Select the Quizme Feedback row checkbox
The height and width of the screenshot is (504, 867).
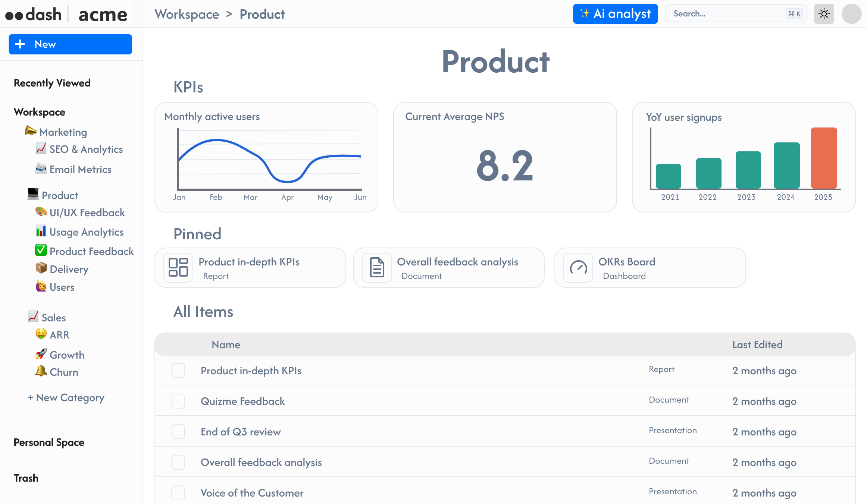click(178, 401)
